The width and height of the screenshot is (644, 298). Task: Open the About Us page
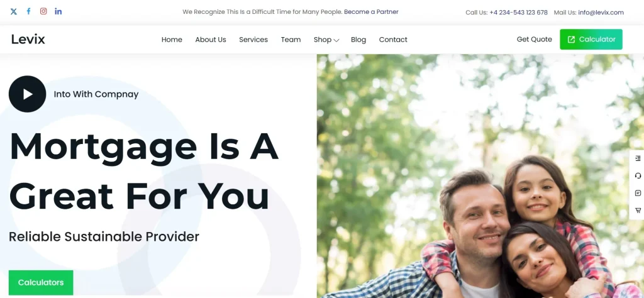coord(211,40)
